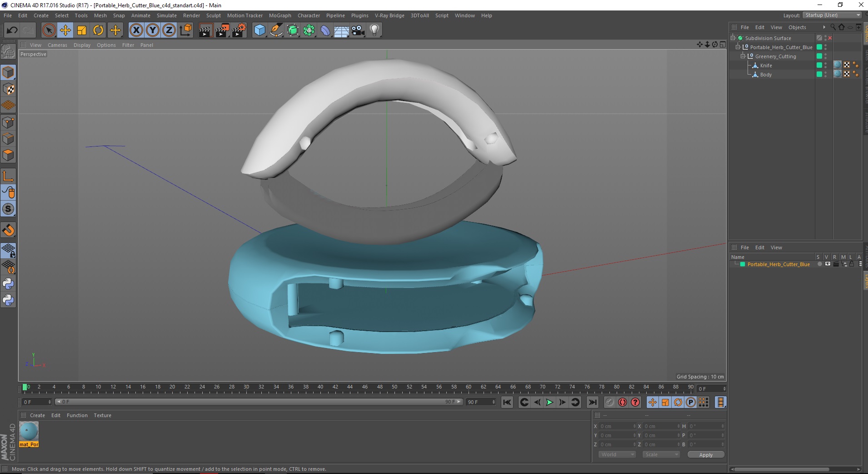This screenshot has width=868, height=474.
Task: Collapse the Portable_Herb_Cutter_Blue null
Action: point(738,47)
